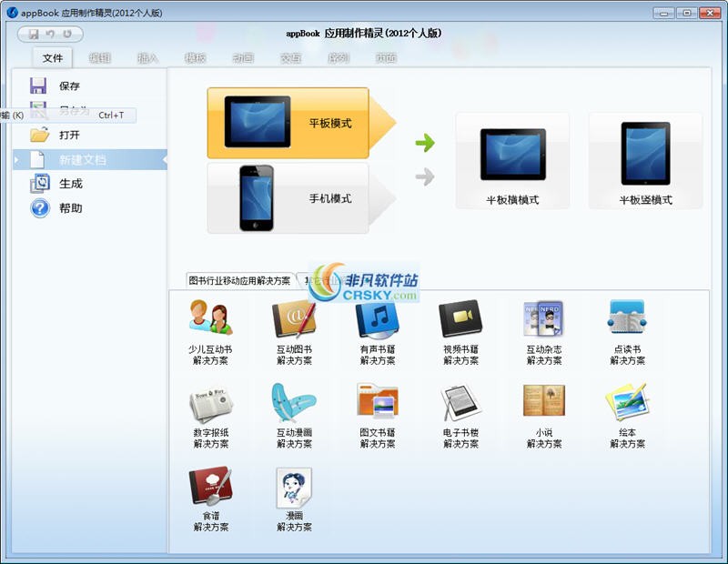Pick the 平板竖模式 portrait tablet layout
Screen dimensions: 728x564
click(645, 161)
